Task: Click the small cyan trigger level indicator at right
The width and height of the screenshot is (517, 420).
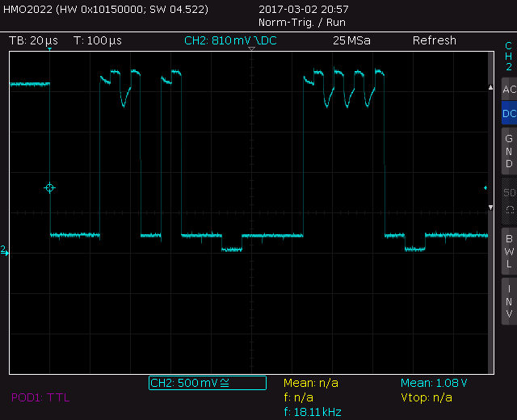Action: [485, 188]
